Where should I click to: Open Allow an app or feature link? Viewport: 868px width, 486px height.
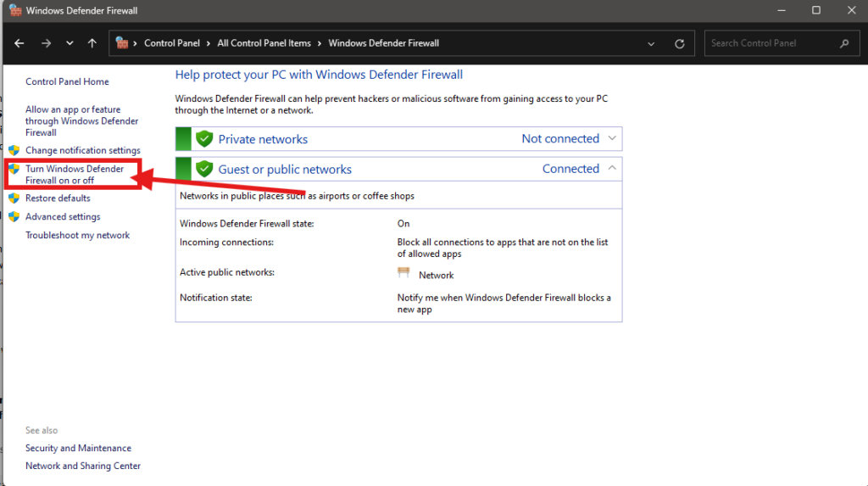[82, 120]
